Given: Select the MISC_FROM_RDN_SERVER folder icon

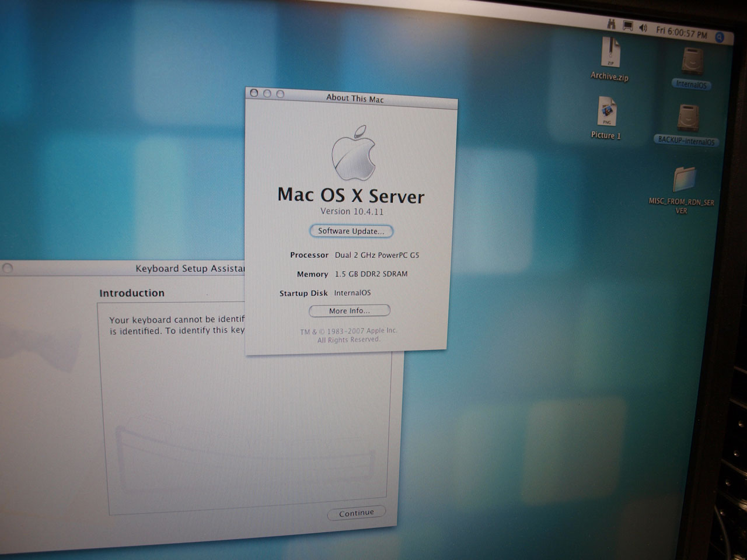Looking at the screenshot, I should click(x=684, y=180).
